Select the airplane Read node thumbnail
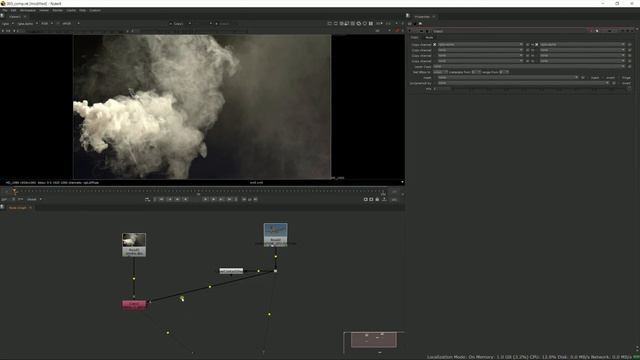The width and height of the screenshot is (640, 360). coord(276,235)
